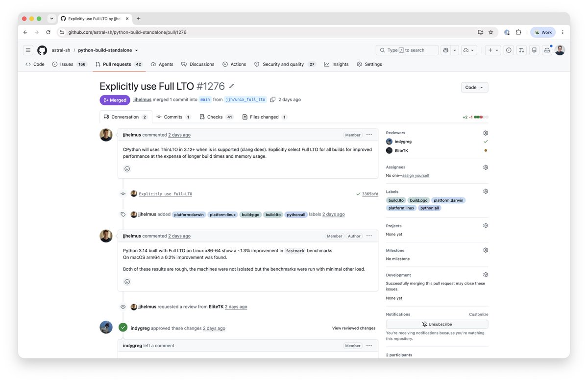Click the browser address bar URL

coord(127,32)
